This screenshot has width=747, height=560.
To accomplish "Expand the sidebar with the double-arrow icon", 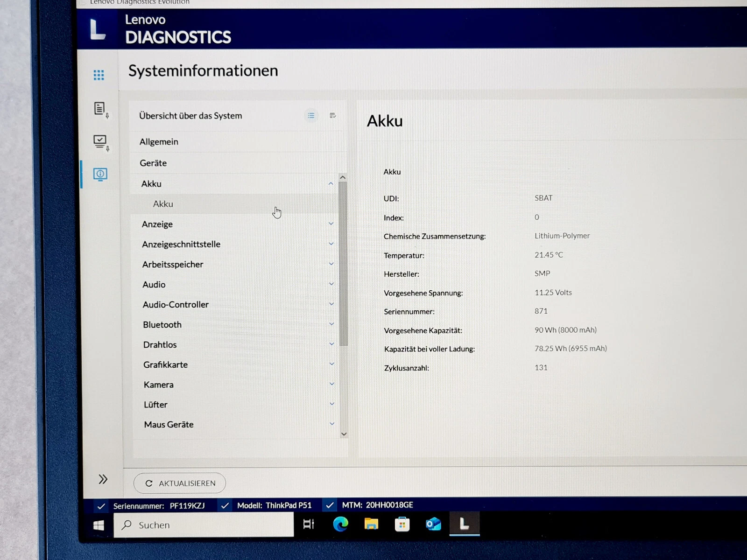I will (x=103, y=479).
